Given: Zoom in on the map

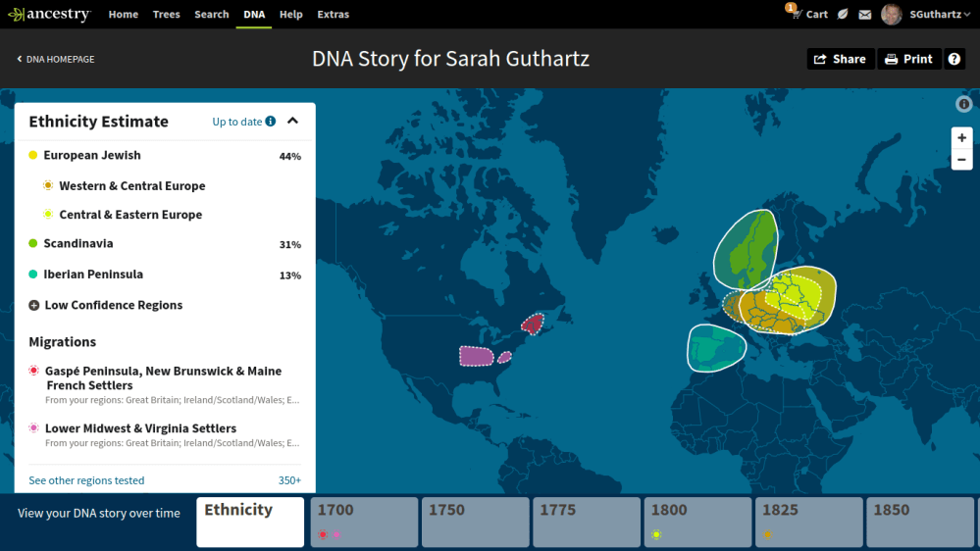Looking at the screenshot, I should tap(961, 138).
